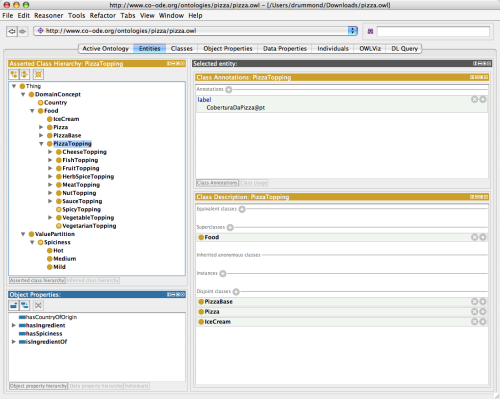Switch to the Object Properties tab
This screenshot has height=399, width=500.
pos(228,49)
